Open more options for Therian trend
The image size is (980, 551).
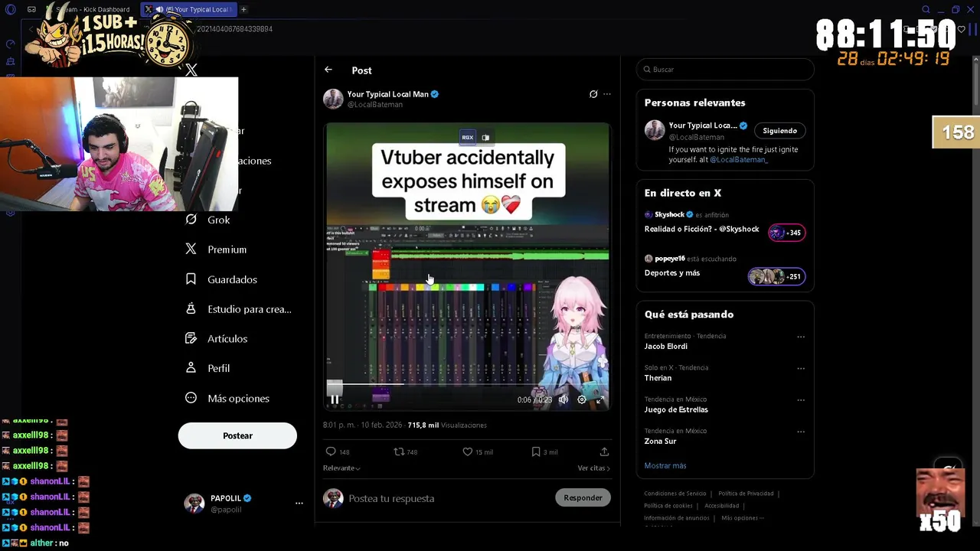pos(801,368)
